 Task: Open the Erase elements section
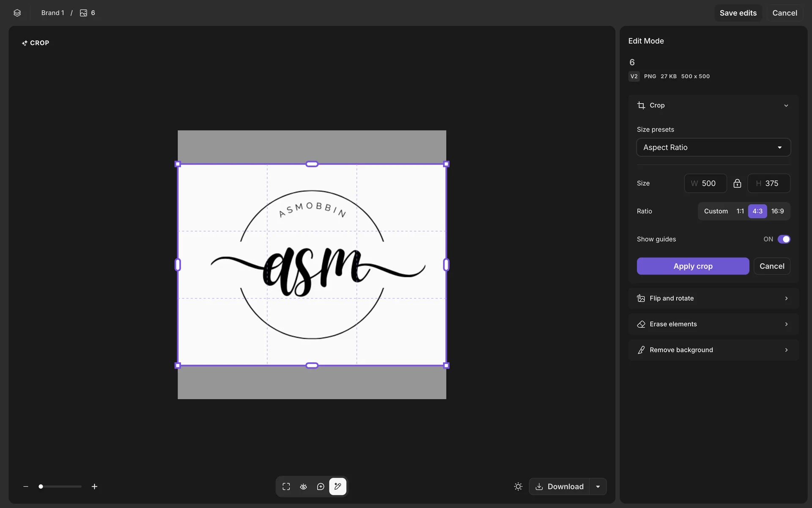[x=713, y=324]
